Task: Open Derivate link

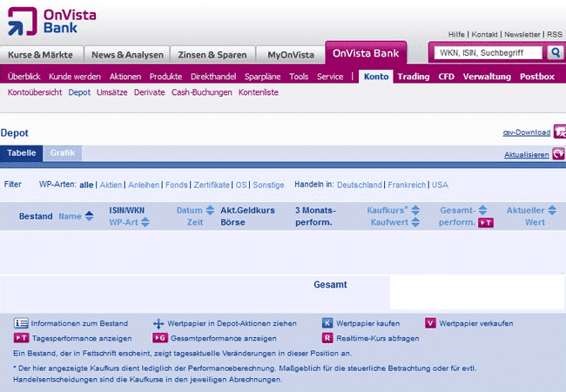Action: click(150, 92)
